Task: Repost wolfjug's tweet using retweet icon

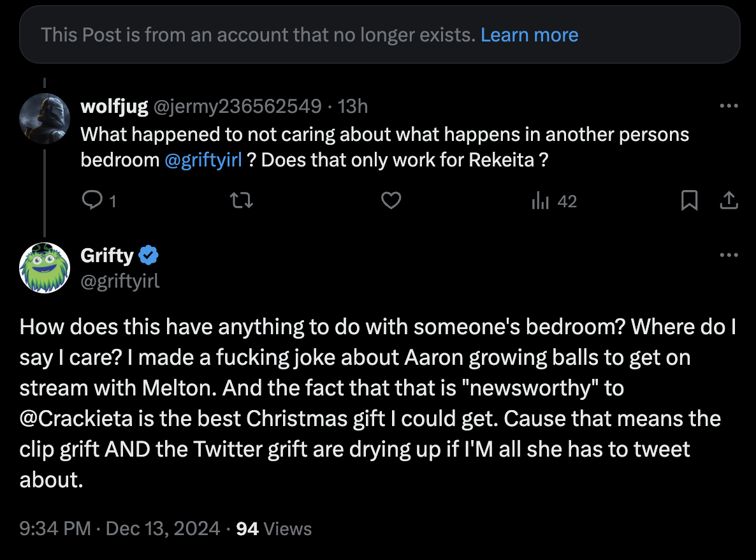Action: pos(241,200)
